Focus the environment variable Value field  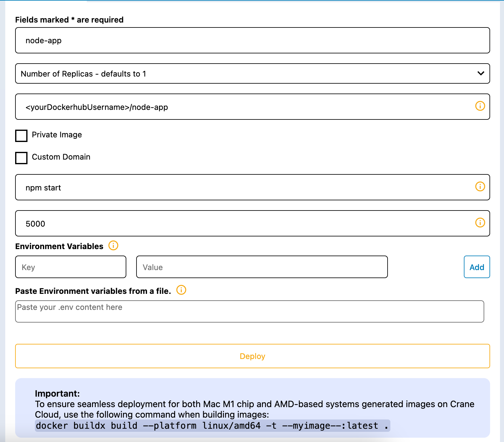262,267
